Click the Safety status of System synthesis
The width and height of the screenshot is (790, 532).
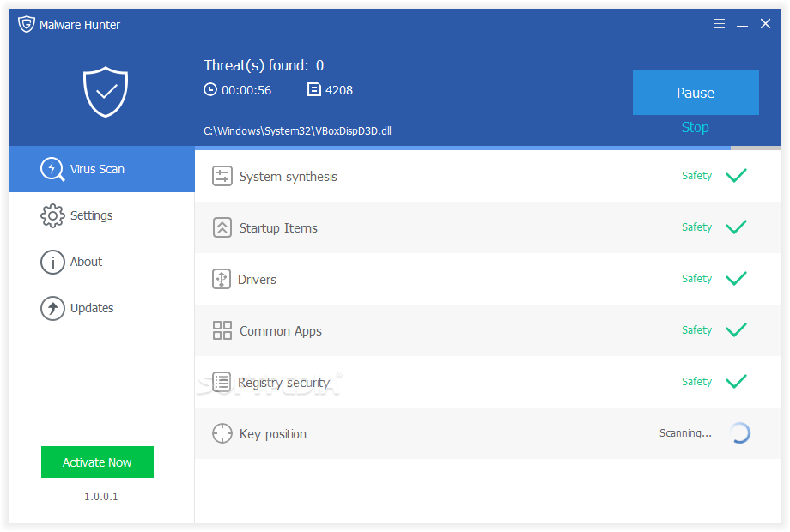coord(696,176)
